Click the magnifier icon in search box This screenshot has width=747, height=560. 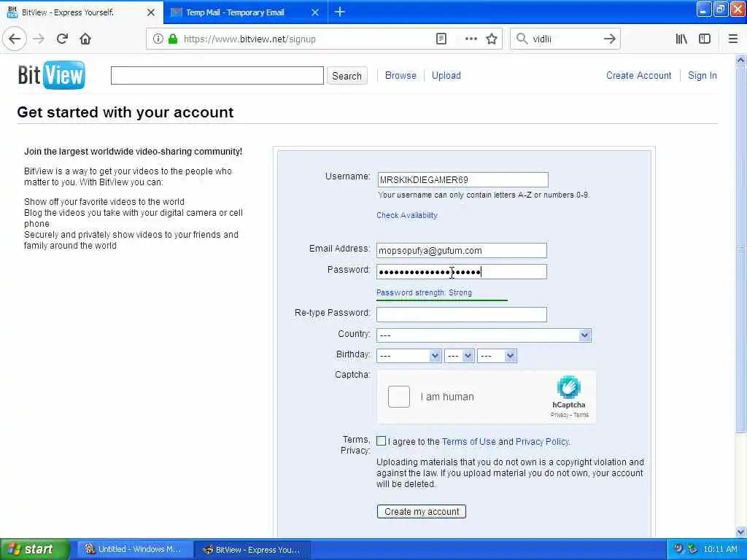tap(522, 39)
